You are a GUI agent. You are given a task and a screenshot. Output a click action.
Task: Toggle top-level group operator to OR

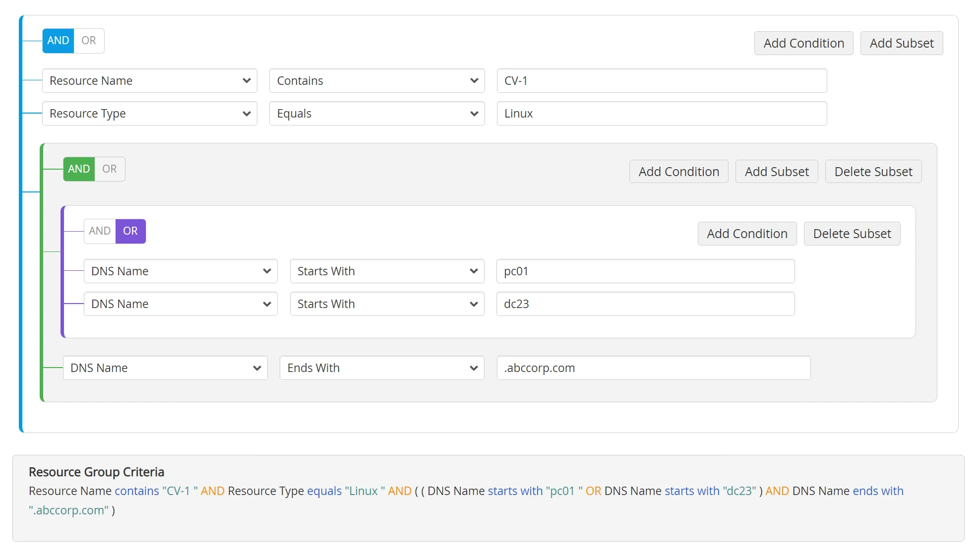tap(89, 41)
